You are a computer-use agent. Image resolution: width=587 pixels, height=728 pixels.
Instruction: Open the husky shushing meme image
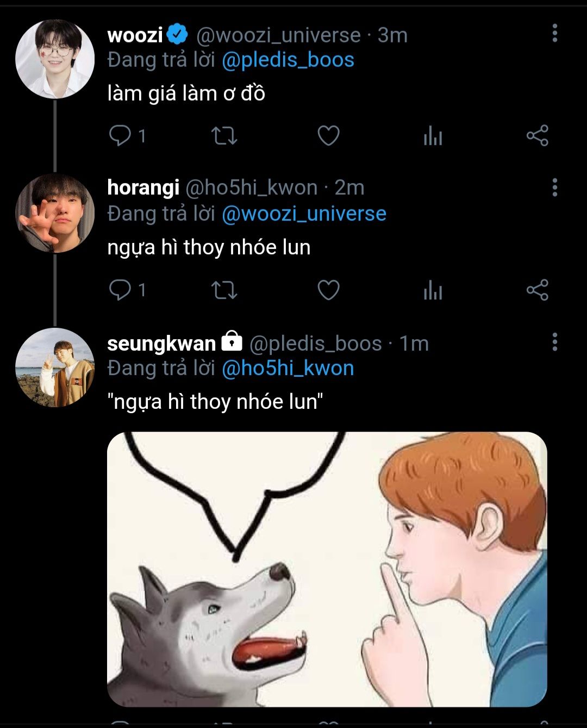pyautogui.click(x=327, y=569)
